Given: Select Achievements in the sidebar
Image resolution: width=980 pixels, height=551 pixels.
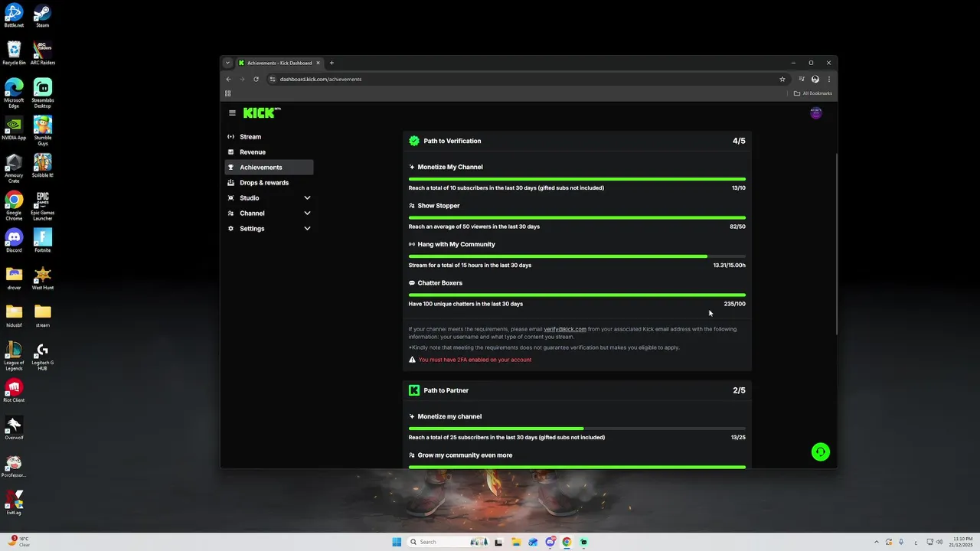Looking at the screenshot, I should pos(269,168).
